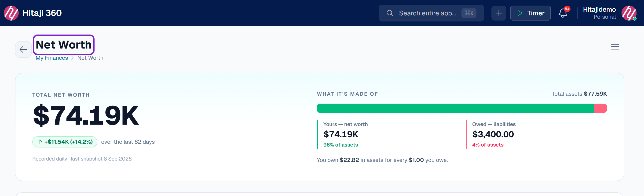Click the green net worth bar segment

pos(455,108)
